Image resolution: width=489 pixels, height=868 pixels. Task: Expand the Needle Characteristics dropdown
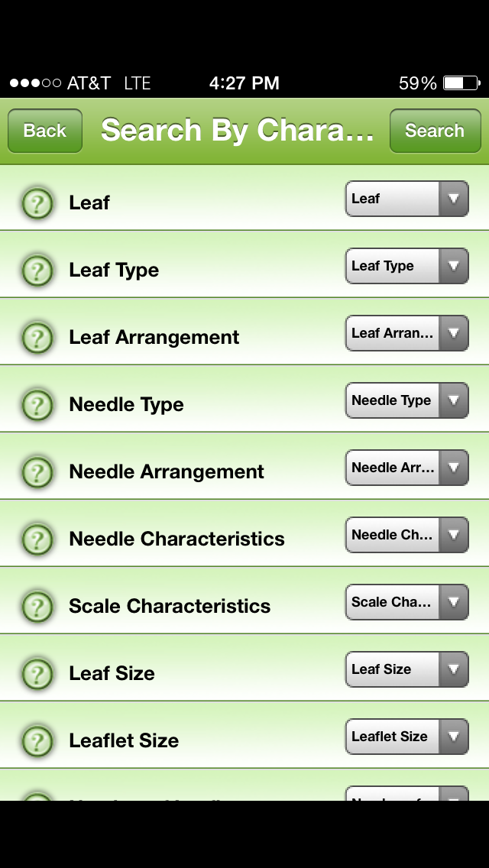[x=407, y=535]
